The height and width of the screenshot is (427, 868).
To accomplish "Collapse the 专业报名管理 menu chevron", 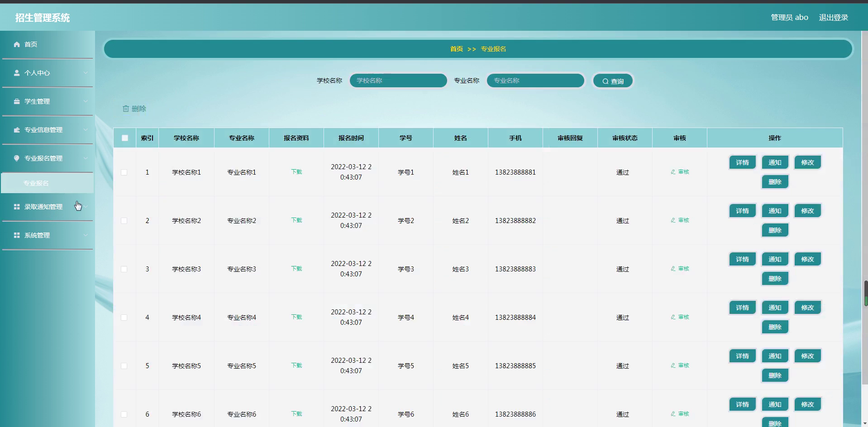I will pyautogui.click(x=86, y=158).
